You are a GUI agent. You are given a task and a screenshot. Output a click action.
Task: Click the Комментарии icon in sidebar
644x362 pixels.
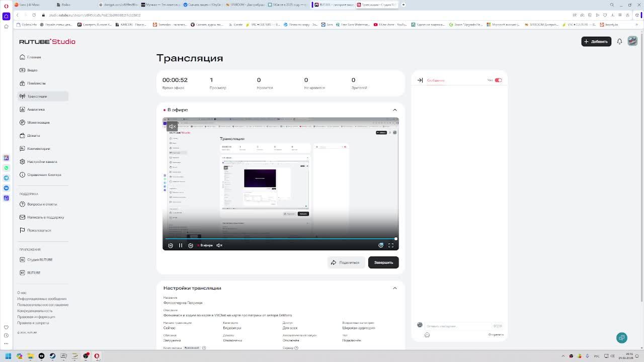(x=22, y=148)
